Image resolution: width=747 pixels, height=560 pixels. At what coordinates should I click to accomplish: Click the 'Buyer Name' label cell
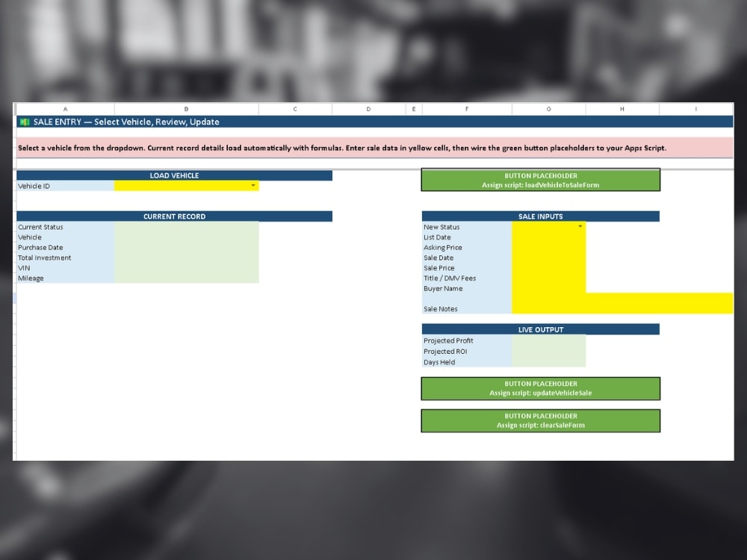(x=467, y=288)
